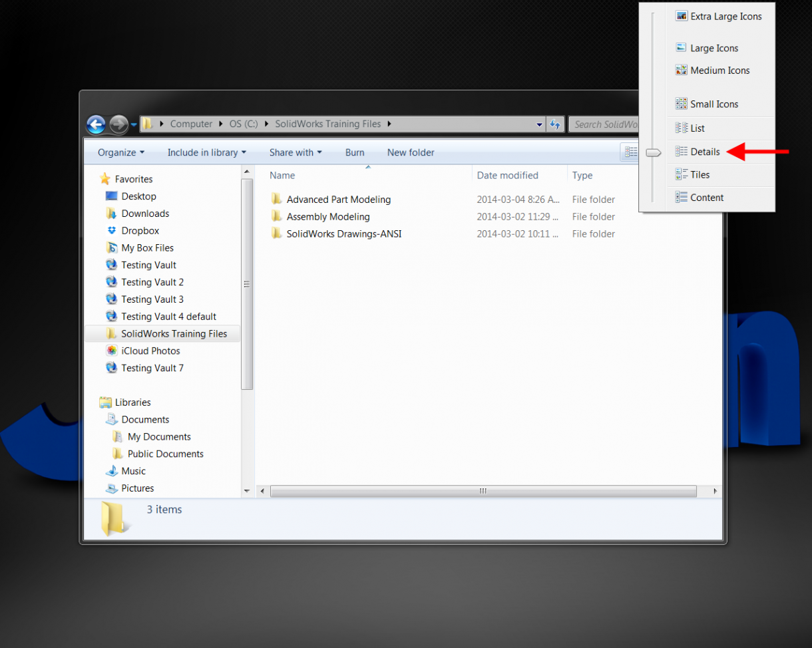Open Documents library
Viewport: 812px width, 648px height.
[145, 419]
